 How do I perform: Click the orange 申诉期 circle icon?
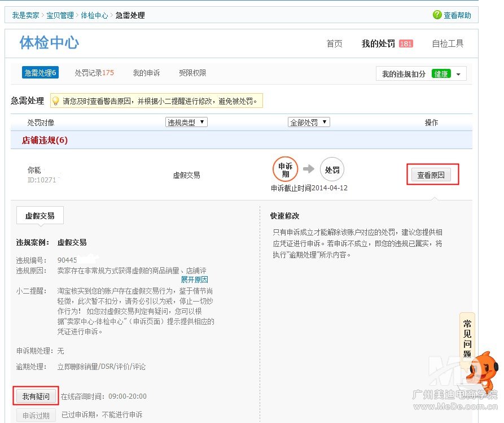coord(285,169)
